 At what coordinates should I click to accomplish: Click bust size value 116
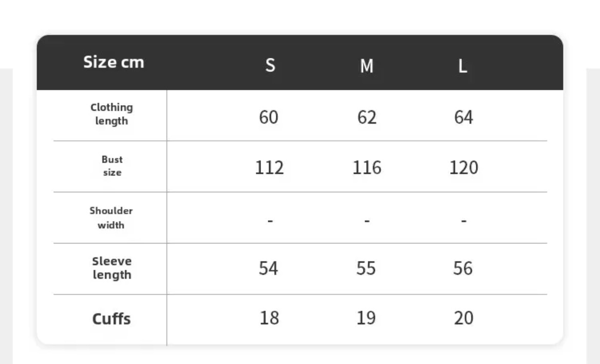point(366,168)
